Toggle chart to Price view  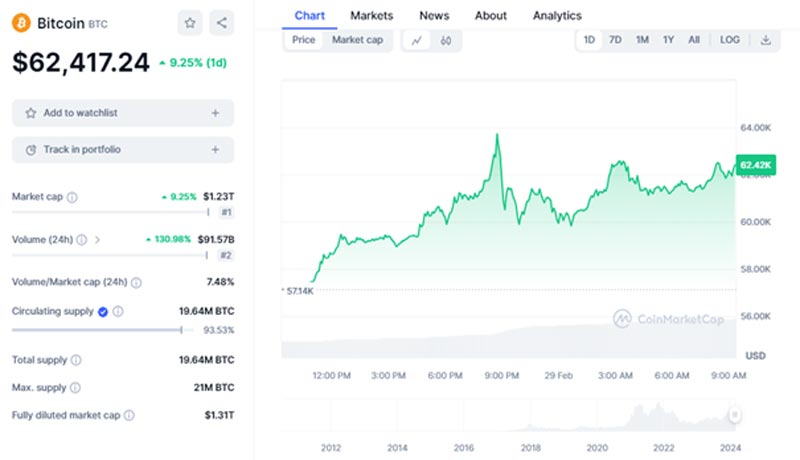point(304,40)
